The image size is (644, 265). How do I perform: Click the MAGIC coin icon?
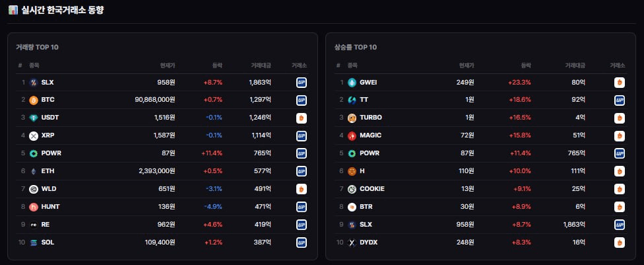pos(352,135)
